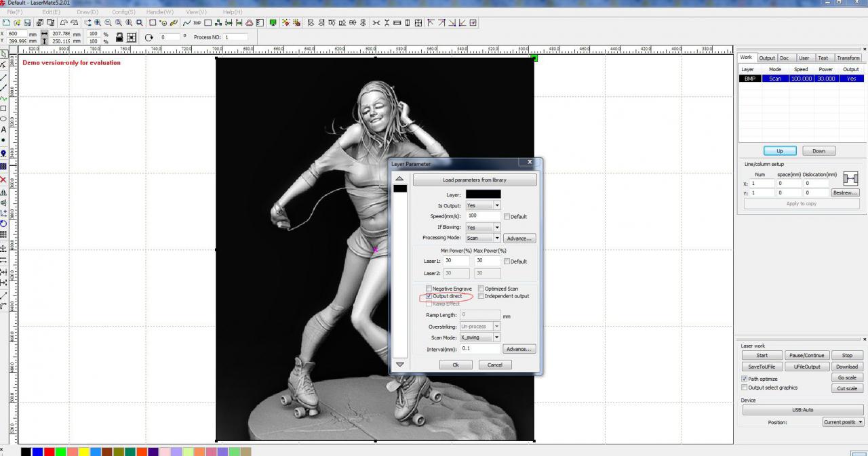Enable the Negative Engrave checkbox
This screenshot has height=456, width=868.
pos(429,289)
